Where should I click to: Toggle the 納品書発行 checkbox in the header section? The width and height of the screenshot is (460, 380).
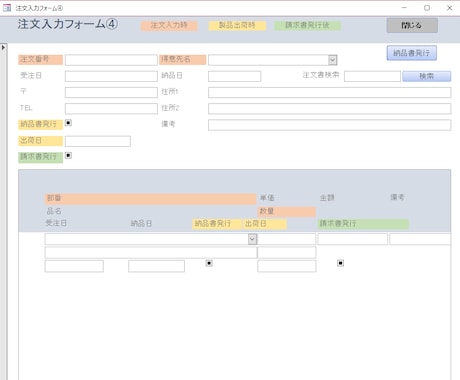[68, 123]
